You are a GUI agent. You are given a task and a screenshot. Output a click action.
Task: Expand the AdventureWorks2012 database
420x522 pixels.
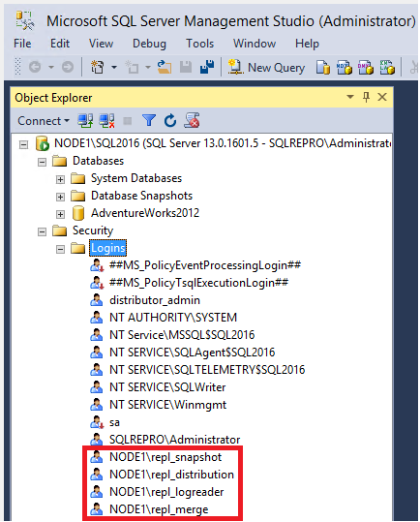point(60,214)
